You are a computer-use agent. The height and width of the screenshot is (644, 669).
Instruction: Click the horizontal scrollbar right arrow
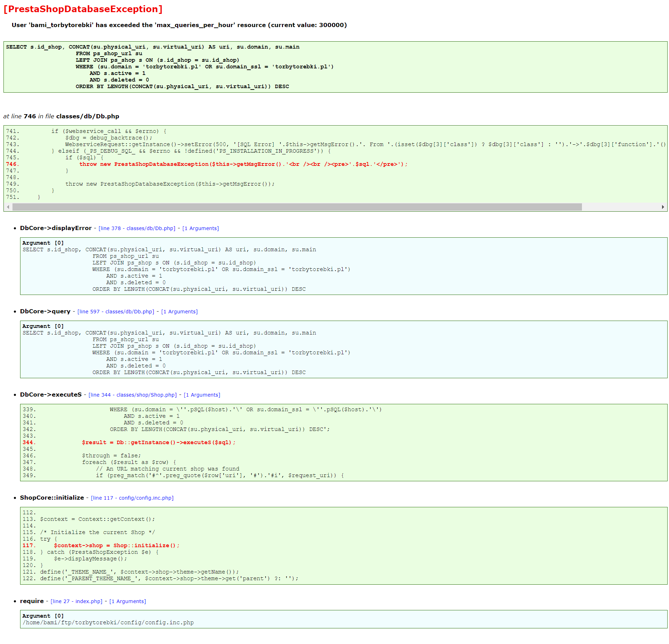663,207
